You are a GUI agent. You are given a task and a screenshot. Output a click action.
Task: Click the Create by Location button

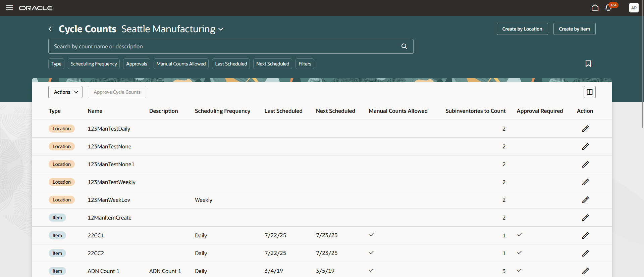tap(522, 29)
